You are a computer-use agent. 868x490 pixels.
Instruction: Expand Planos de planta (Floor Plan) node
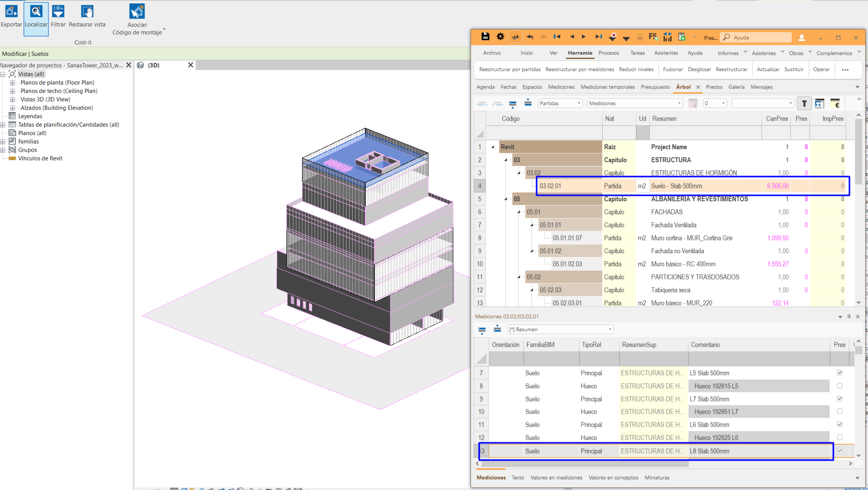(x=12, y=83)
